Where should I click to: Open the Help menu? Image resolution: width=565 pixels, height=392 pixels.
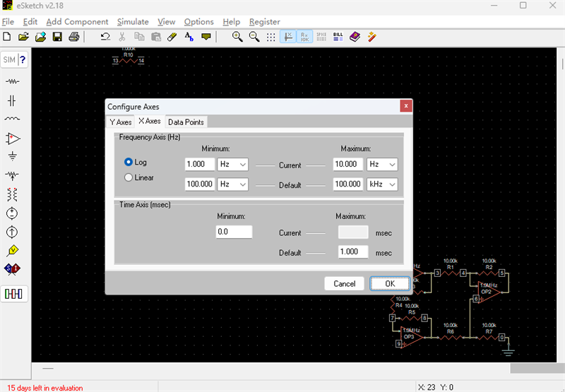232,22
